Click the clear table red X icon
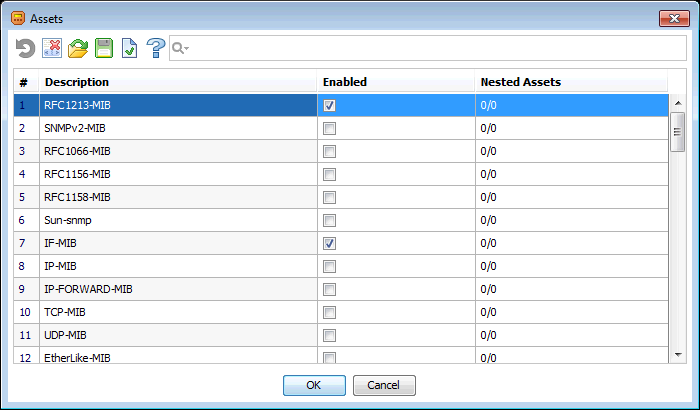The width and height of the screenshot is (700, 410). [x=52, y=48]
